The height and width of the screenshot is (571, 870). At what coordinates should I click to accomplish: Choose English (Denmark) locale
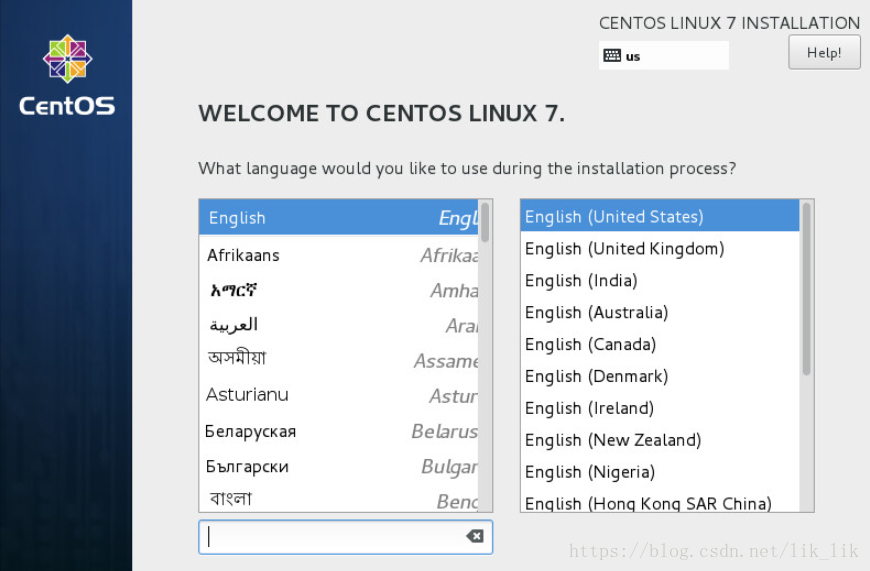[x=660, y=376]
